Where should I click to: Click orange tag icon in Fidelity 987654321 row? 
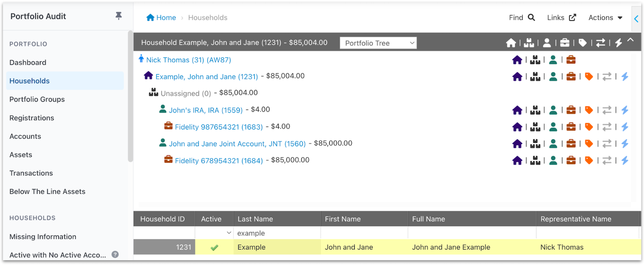589,127
